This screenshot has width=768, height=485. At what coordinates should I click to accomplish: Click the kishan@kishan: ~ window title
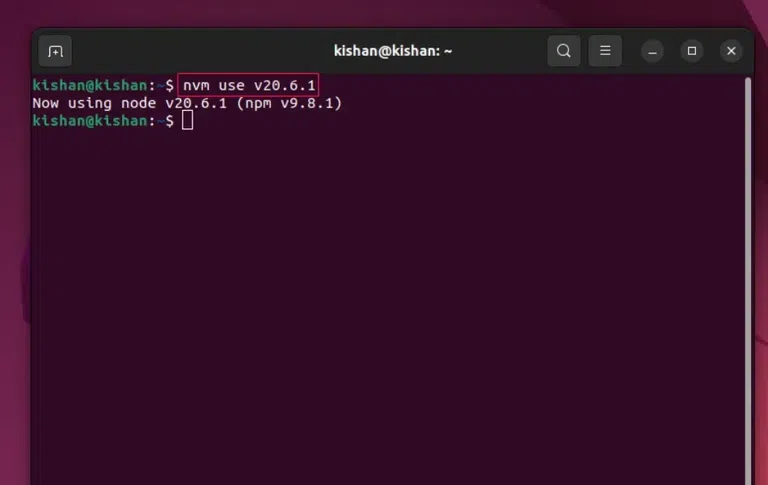click(x=393, y=51)
